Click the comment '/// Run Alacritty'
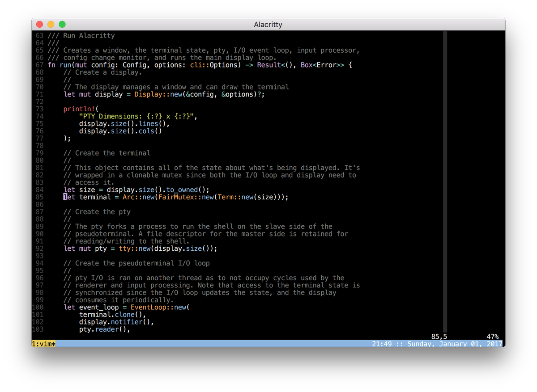 pos(81,36)
